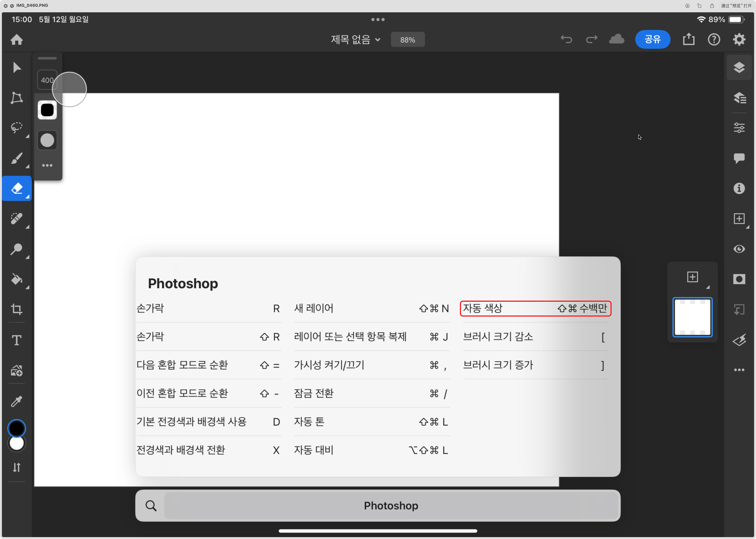Viewport: 756px width, 539px height.
Task: Select the Crop tool
Action: tap(16, 309)
